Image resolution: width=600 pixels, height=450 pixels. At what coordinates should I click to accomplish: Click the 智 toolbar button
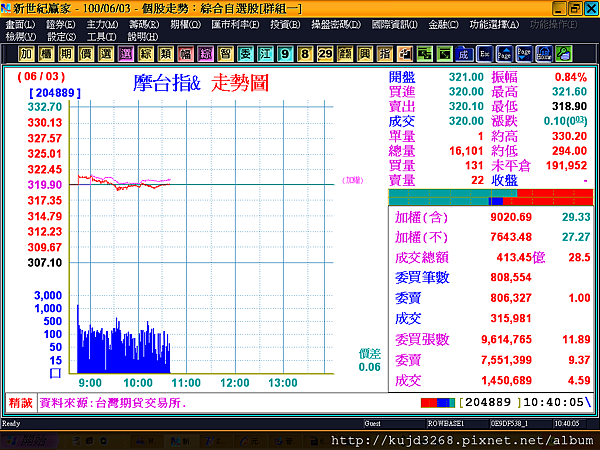click(x=225, y=54)
